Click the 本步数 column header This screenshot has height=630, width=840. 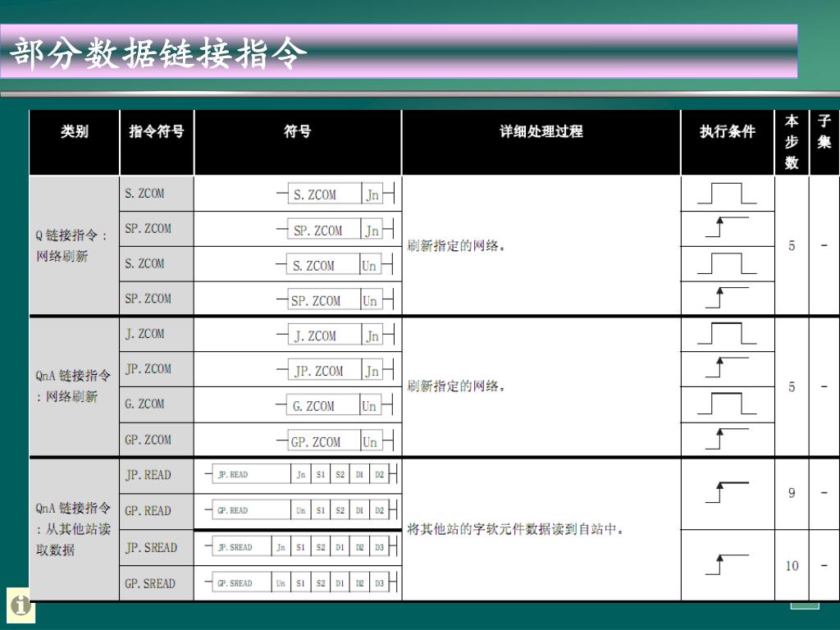click(x=792, y=142)
